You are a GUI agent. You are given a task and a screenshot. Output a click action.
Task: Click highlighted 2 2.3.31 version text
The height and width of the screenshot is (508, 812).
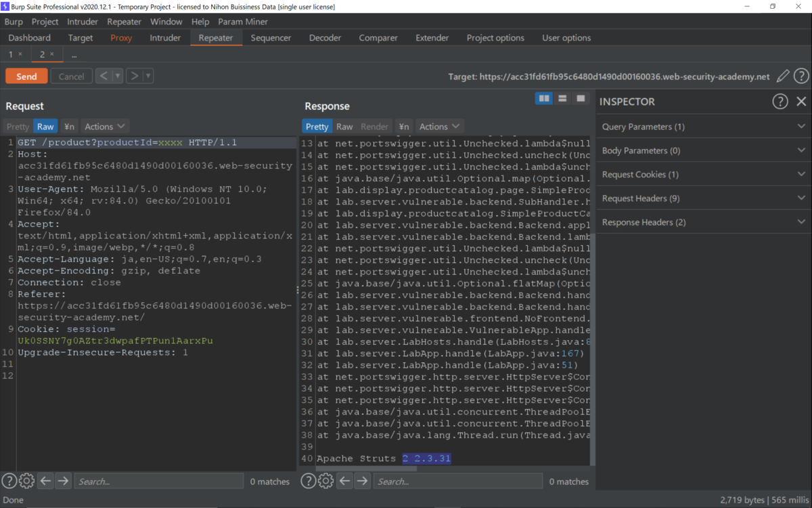pos(426,459)
